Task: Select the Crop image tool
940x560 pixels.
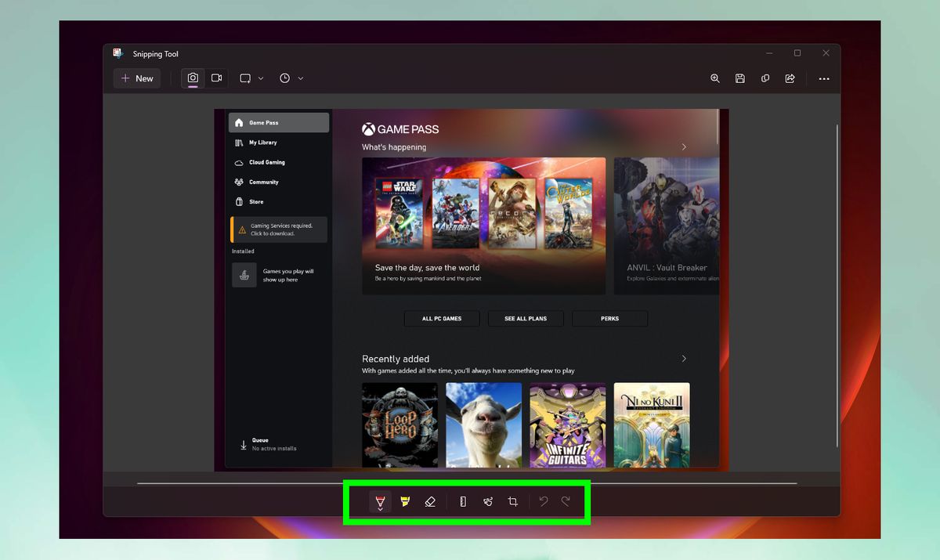Action: pos(512,501)
